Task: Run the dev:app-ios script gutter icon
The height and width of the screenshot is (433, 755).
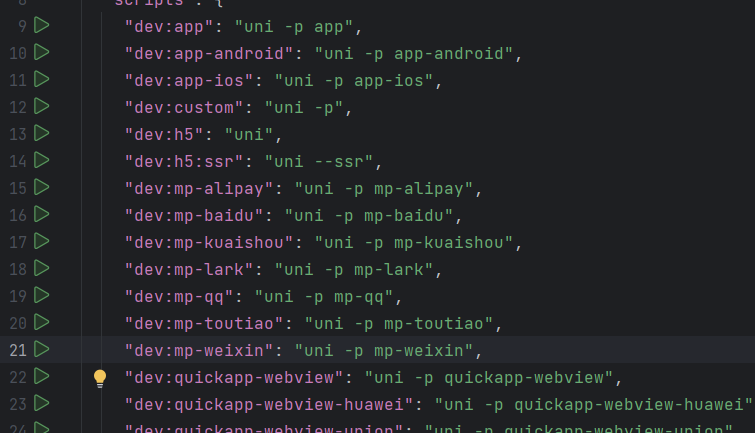Action: (x=42, y=79)
